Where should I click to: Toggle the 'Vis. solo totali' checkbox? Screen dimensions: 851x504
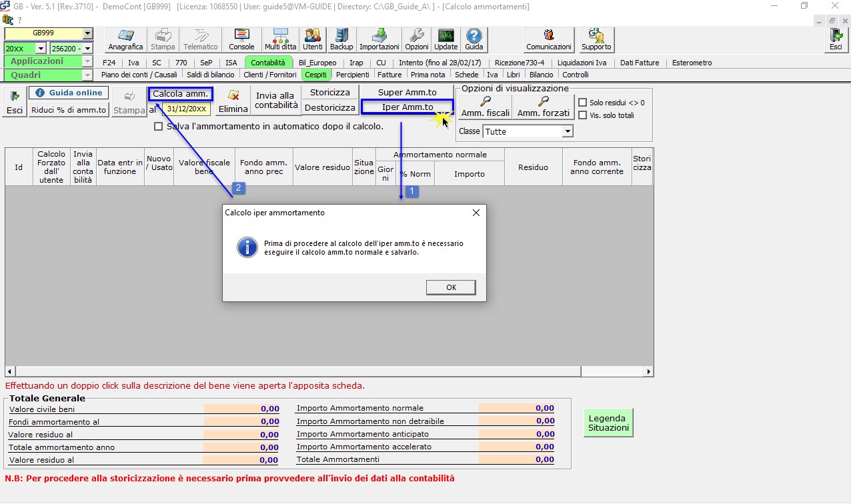click(583, 115)
